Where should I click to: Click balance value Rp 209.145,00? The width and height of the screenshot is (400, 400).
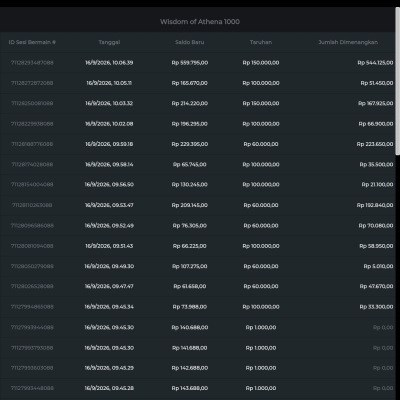pos(190,205)
